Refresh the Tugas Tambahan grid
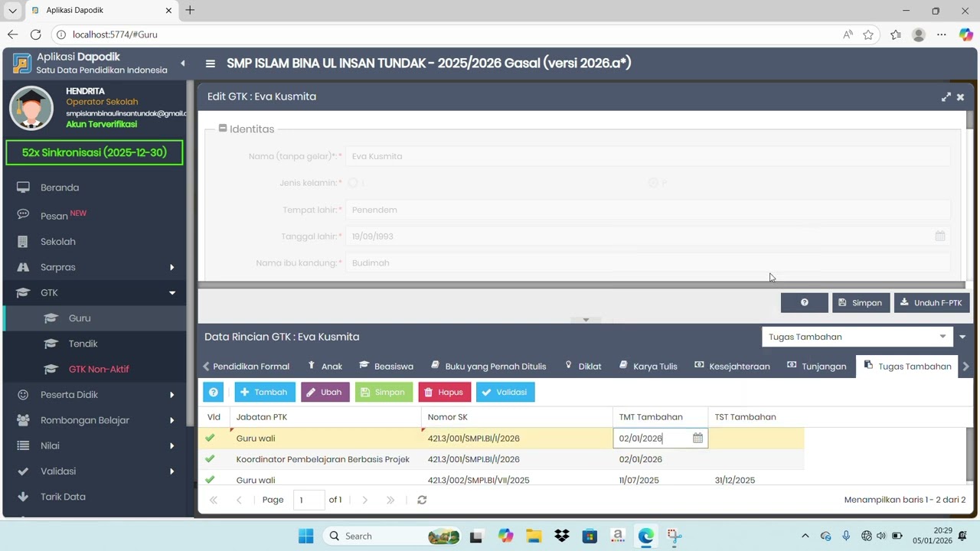The height and width of the screenshot is (551, 980). coord(422,500)
